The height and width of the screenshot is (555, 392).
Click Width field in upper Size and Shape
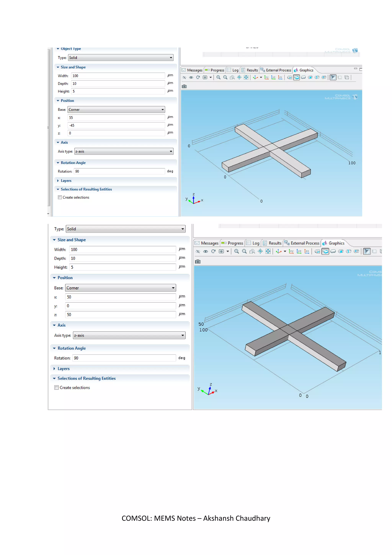[118, 76]
